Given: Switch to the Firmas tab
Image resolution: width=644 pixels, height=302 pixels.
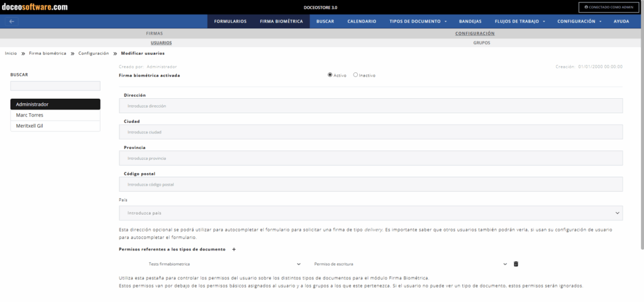Looking at the screenshot, I should (x=155, y=33).
